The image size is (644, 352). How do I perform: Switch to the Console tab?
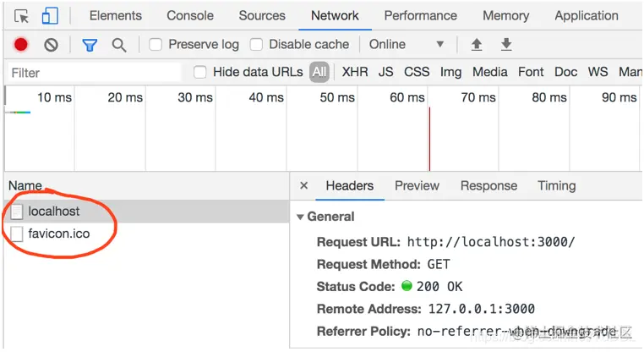[x=190, y=15]
